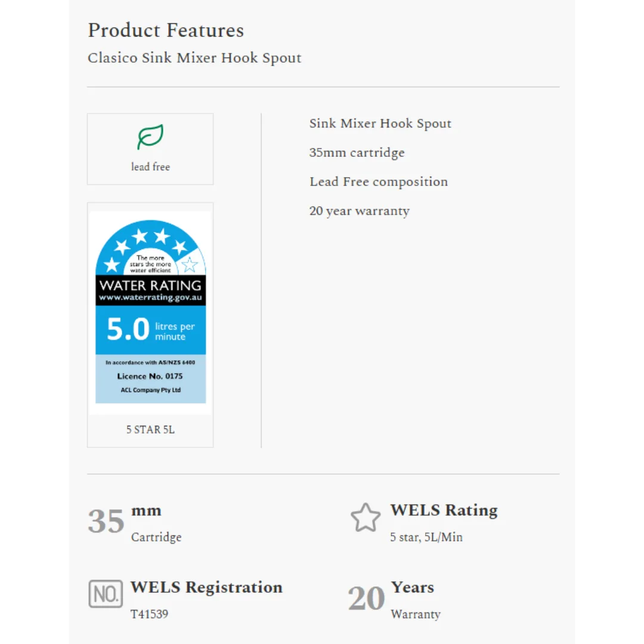Click the T41539 registration number
This screenshot has height=644, width=644.
(149, 614)
